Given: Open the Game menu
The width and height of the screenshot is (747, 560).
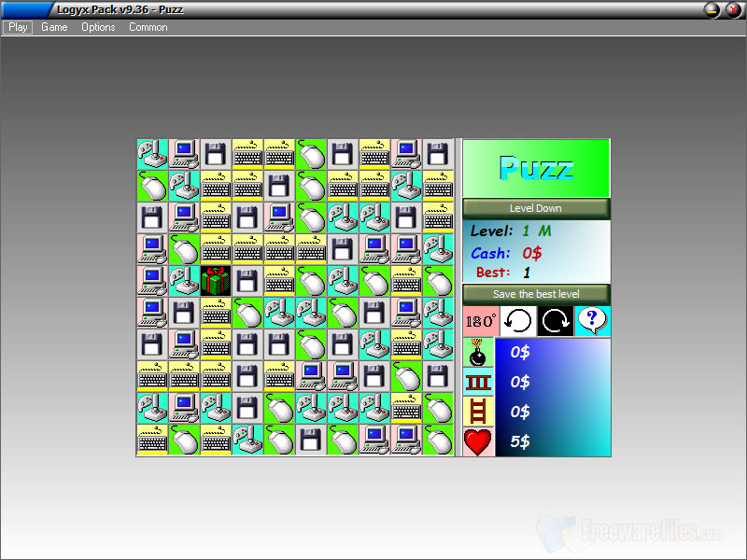Looking at the screenshot, I should pos(53,27).
